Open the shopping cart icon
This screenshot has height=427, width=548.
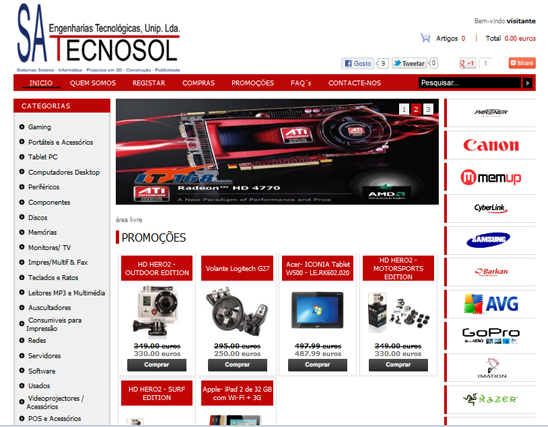(425, 38)
